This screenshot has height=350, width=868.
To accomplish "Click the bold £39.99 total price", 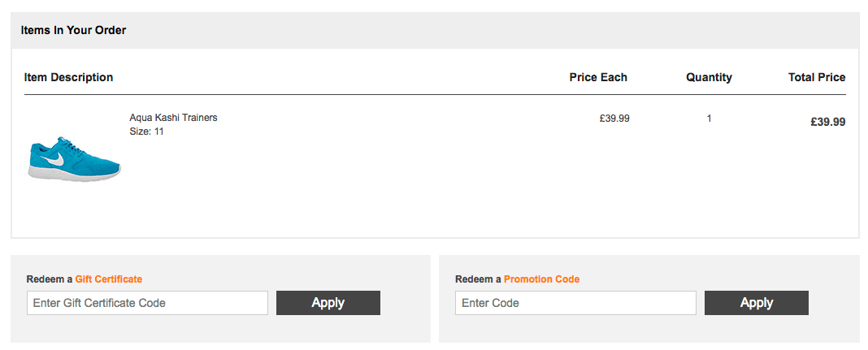I will (827, 123).
